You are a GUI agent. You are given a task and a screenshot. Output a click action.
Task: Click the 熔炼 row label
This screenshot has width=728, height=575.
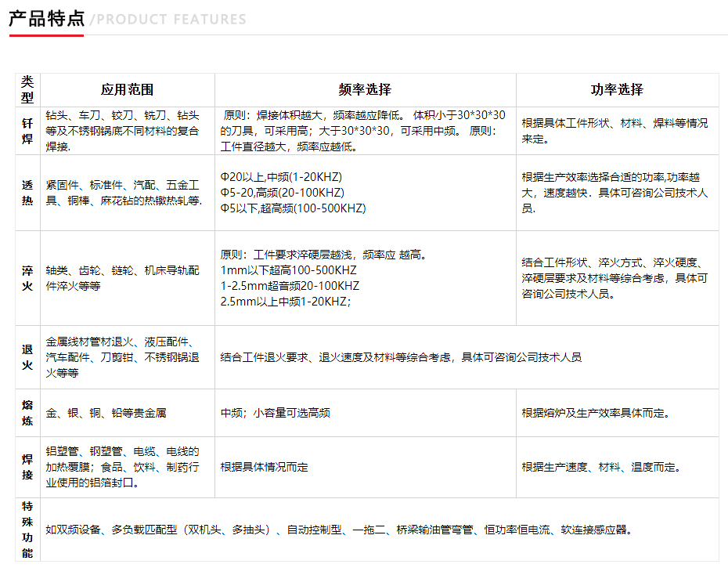pyautogui.click(x=27, y=413)
